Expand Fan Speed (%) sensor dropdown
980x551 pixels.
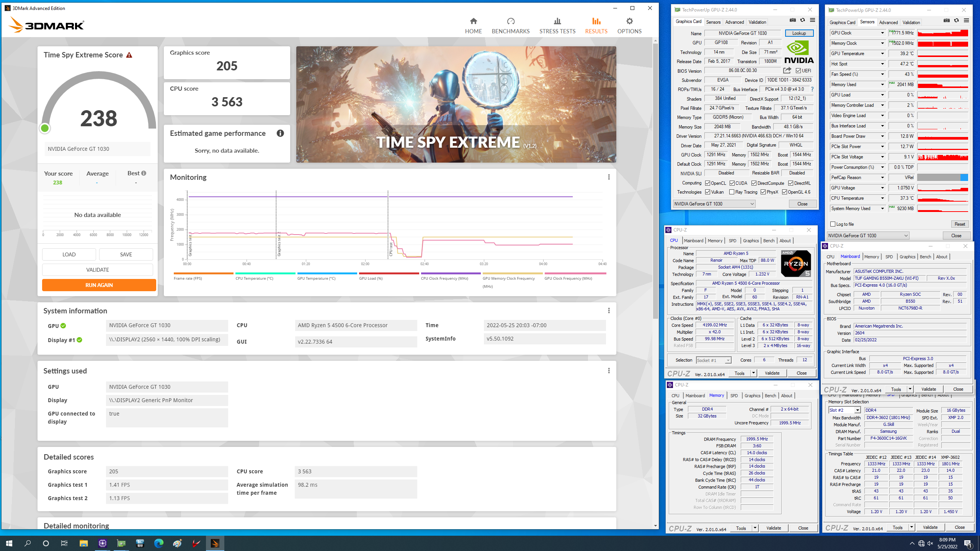(x=882, y=74)
